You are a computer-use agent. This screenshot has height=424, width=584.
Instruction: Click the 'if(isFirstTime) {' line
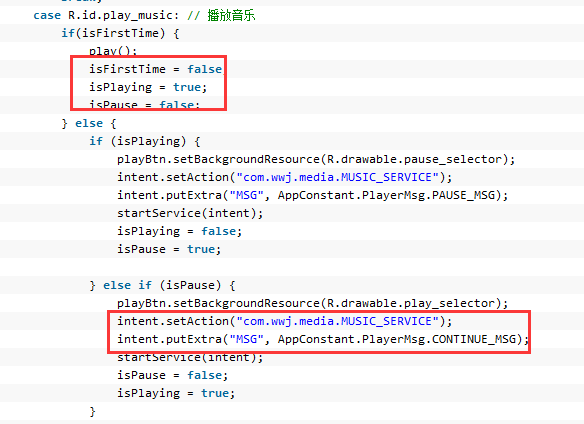[120, 33]
